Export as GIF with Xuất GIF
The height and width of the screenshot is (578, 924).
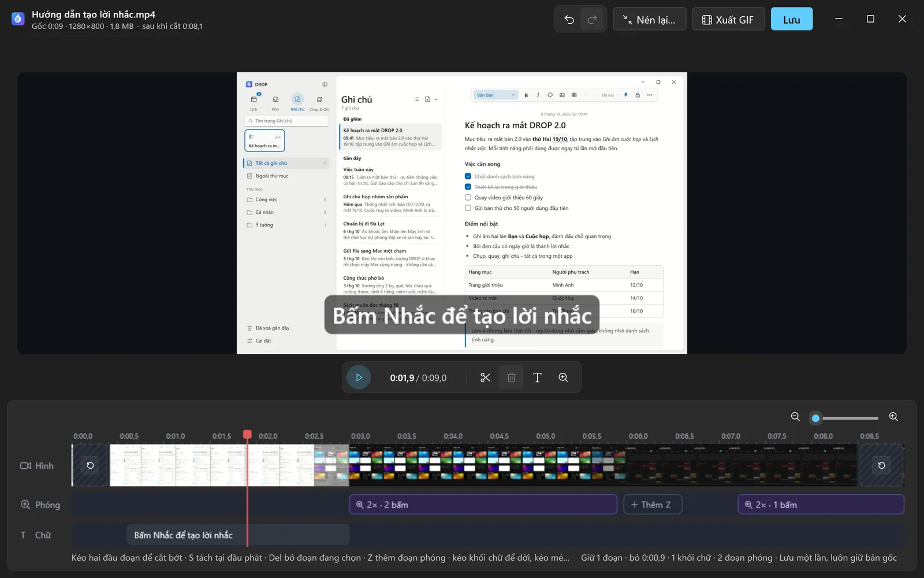tap(728, 20)
